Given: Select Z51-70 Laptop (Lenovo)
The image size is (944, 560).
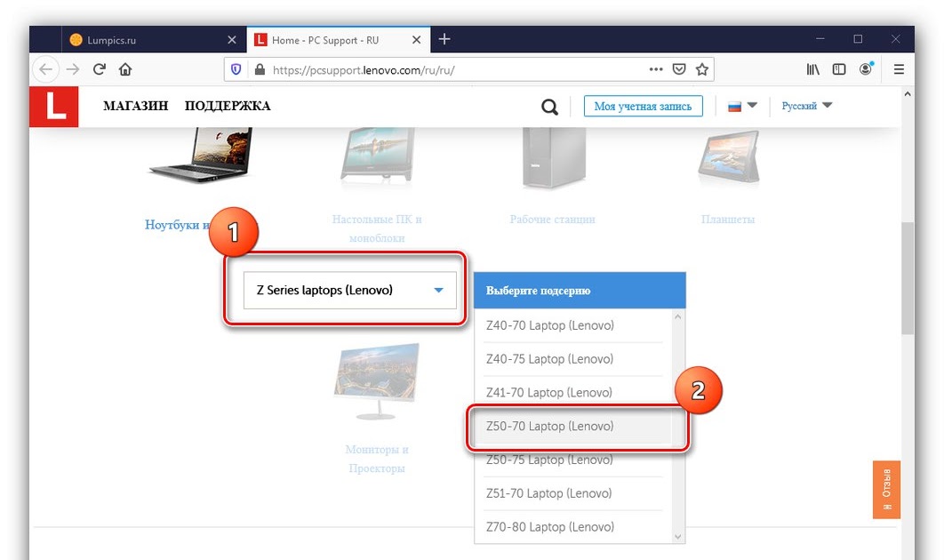Looking at the screenshot, I should 572,493.
